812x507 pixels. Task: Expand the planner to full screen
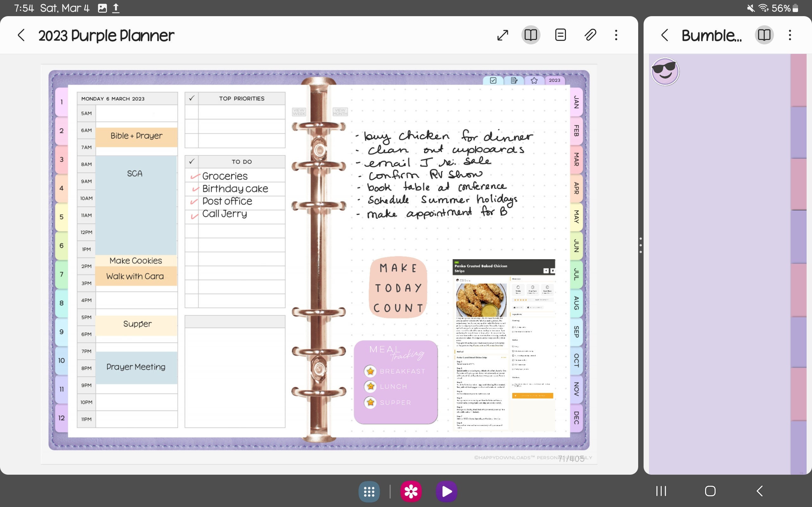pos(502,35)
